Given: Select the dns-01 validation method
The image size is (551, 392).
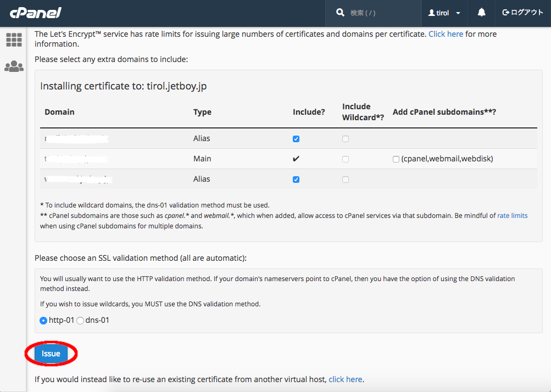Looking at the screenshot, I should pos(80,321).
